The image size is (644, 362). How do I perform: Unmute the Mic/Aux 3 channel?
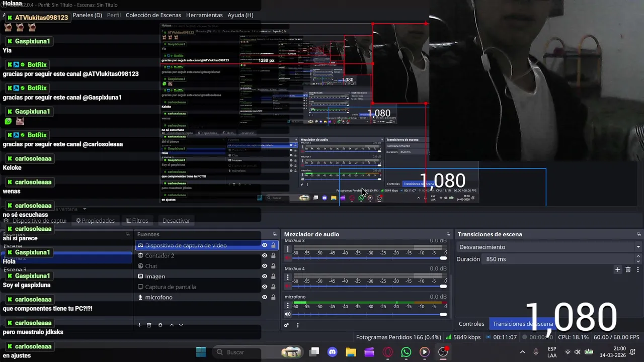[288, 258]
